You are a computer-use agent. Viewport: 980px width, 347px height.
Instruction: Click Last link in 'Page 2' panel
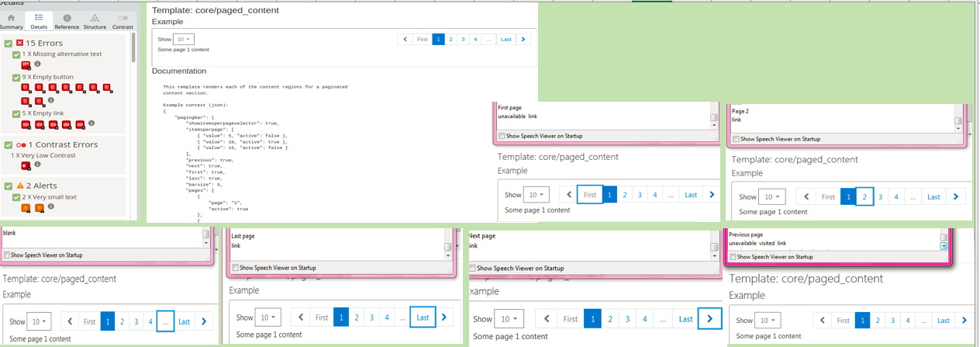point(934,197)
